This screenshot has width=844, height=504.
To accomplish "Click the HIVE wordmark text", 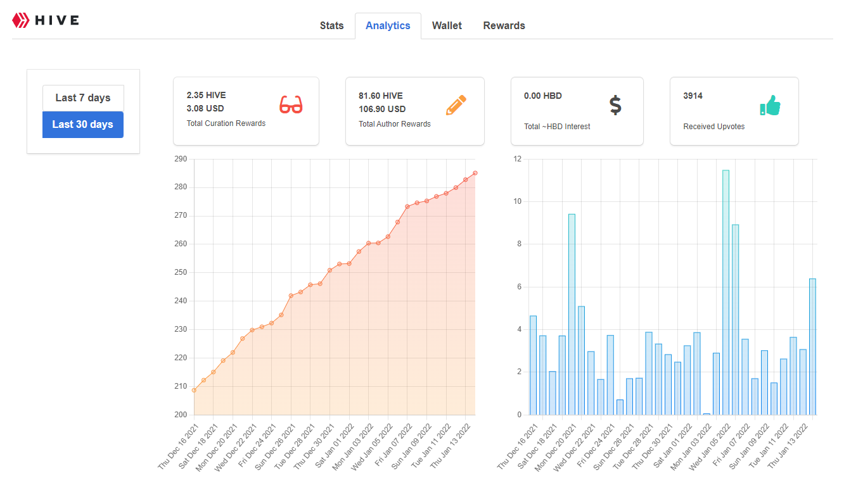I will (57, 20).
